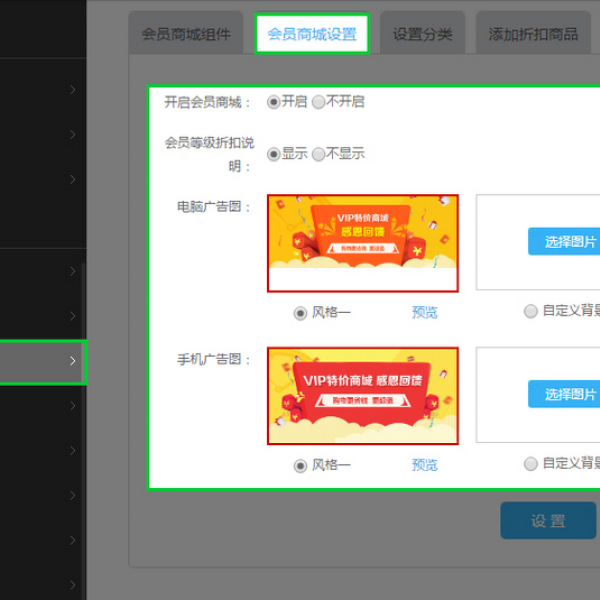Choose 不显示 for 会员等级折扣说明

[319, 154]
